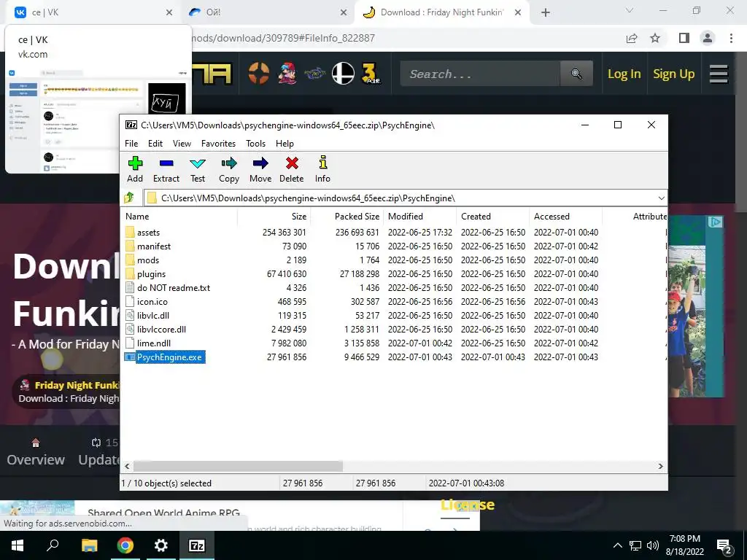Click the Log In link

624,74
